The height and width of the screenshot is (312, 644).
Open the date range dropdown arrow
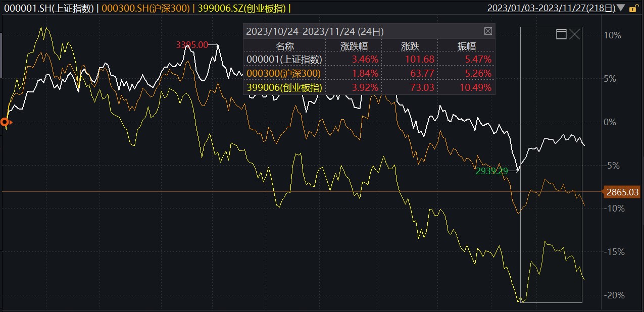tap(620, 8)
